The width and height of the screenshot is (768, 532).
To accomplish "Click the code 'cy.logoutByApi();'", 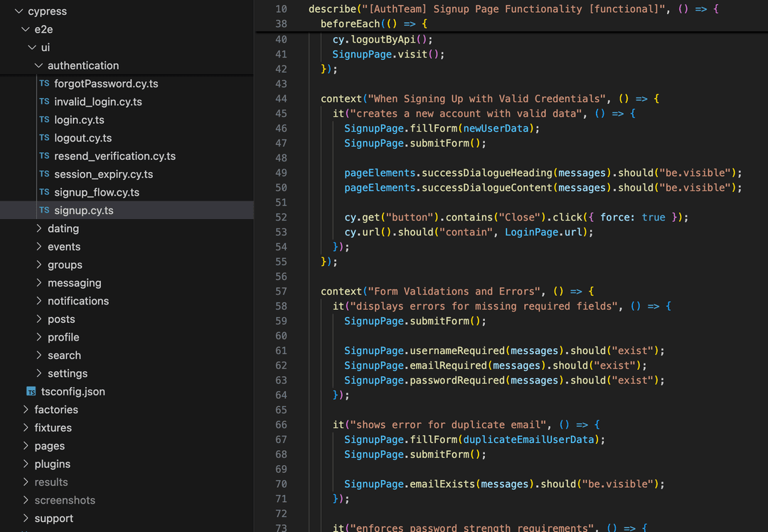I will (x=383, y=39).
